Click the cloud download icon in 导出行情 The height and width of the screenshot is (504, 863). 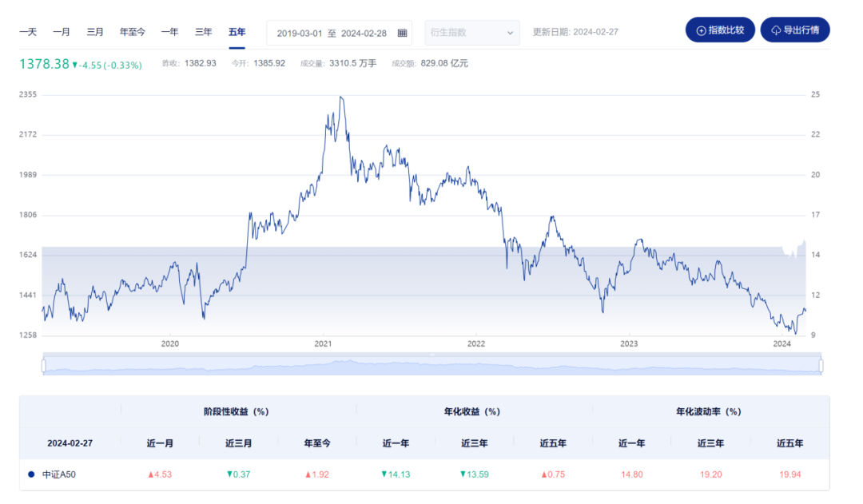point(775,30)
